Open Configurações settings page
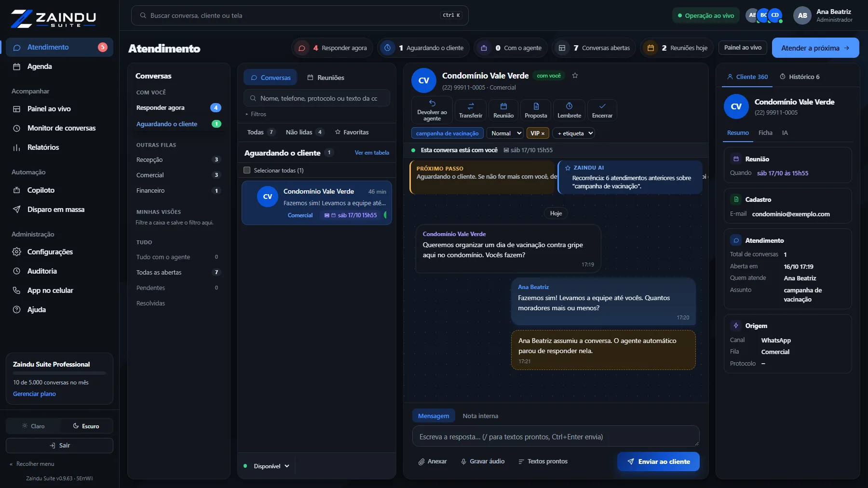The height and width of the screenshot is (488, 868). click(59, 252)
